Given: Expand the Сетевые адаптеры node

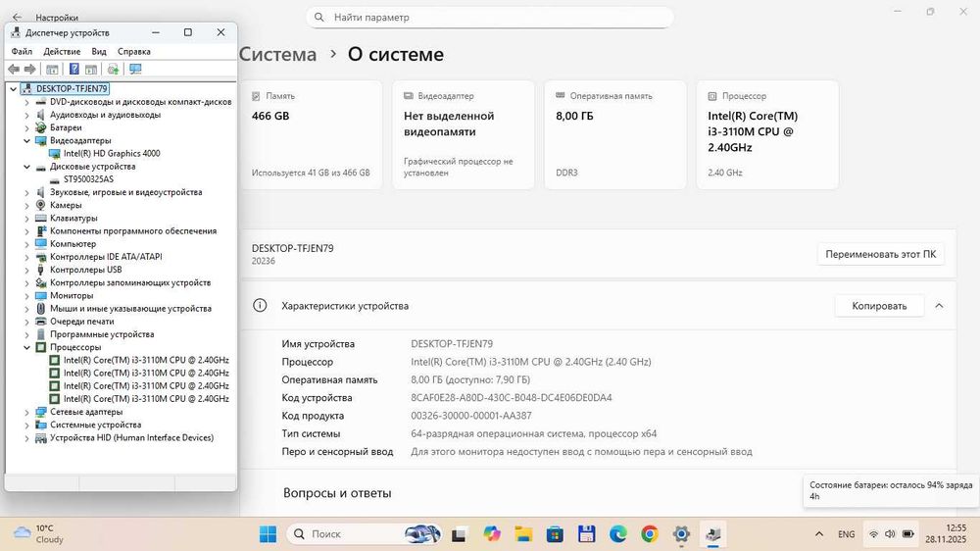Looking at the screenshot, I should click(26, 412).
